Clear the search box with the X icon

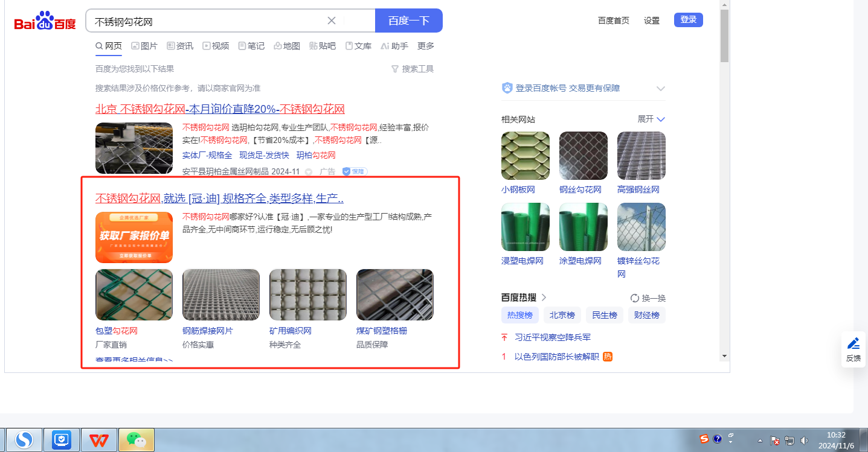coord(332,21)
